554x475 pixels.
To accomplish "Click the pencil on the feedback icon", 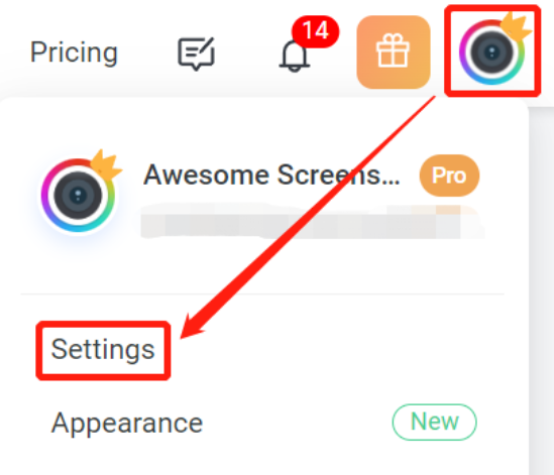I will (205, 47).
